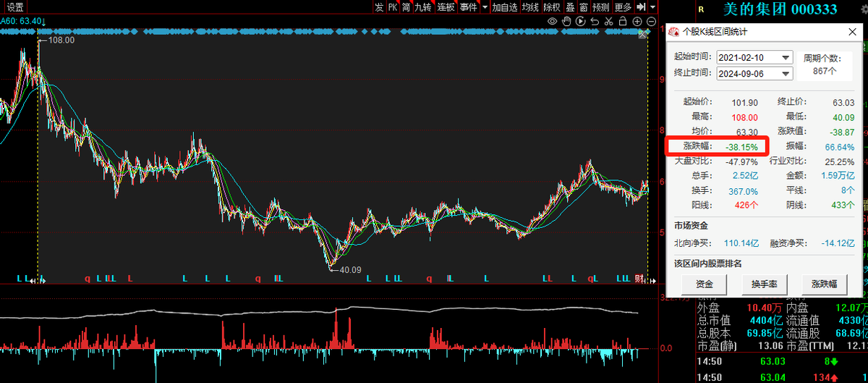The width and height of the screenshot is (868, 383).
Task: Click the 涨跌幅 ranking button
Action: coord(824,285)
